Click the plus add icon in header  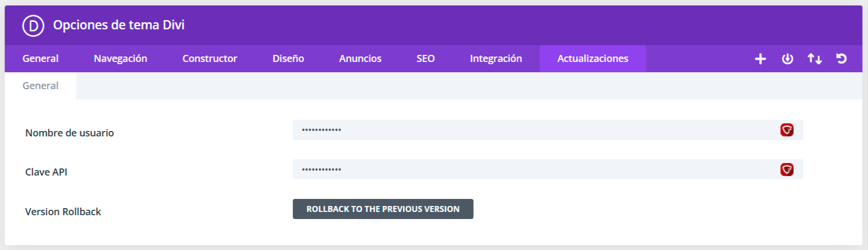click(761, 59)
